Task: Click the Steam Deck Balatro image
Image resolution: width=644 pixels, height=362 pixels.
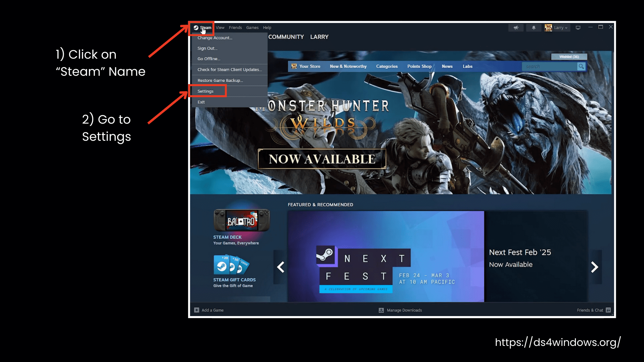Action: tap(241, 220)
